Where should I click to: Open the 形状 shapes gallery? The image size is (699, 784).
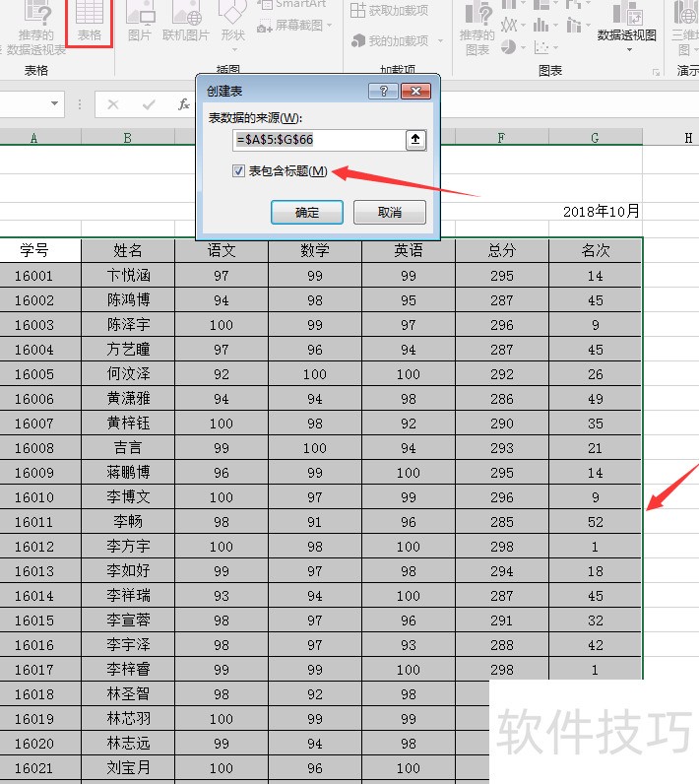point(232,23)
